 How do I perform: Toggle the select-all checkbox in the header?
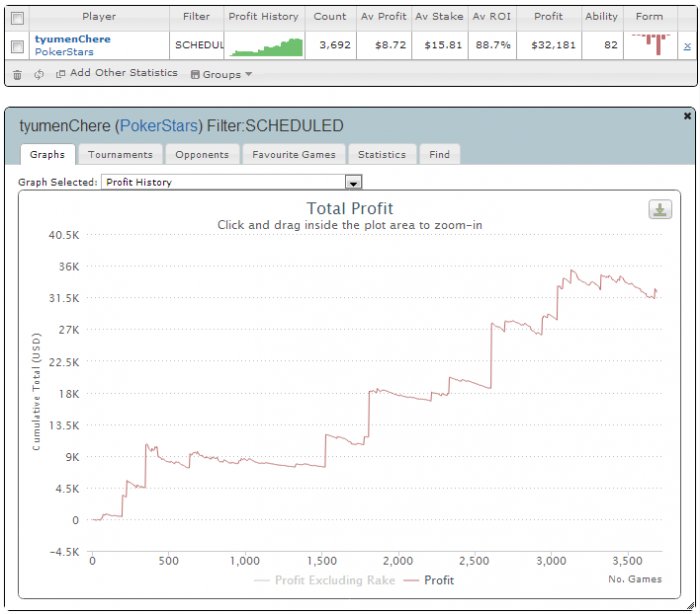[x=17, y=18]
